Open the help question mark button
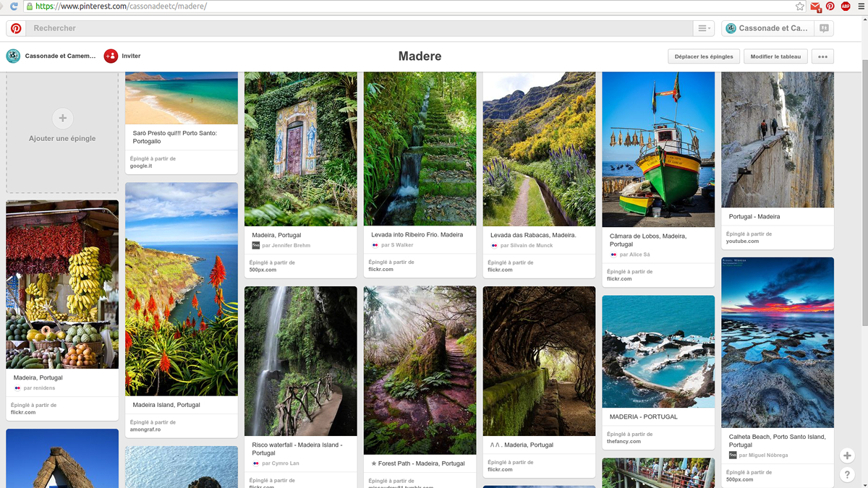 [x=847, y=475]
